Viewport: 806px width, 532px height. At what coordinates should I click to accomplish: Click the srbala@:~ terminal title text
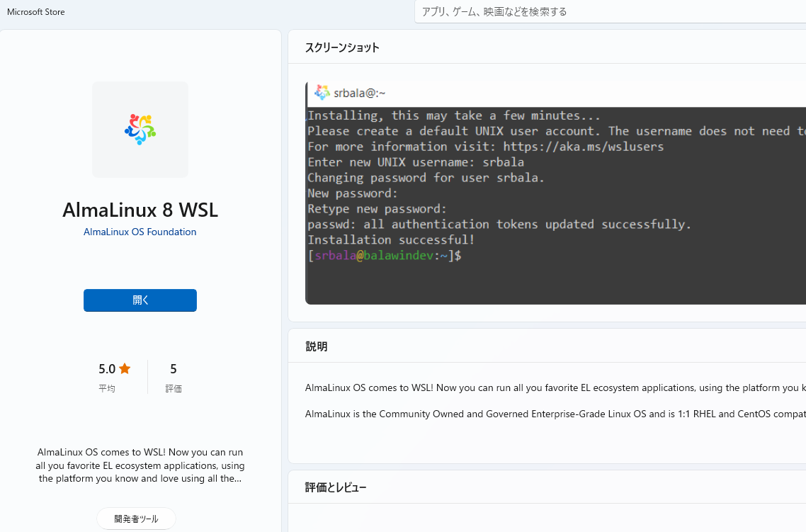[x=359, y=93]
